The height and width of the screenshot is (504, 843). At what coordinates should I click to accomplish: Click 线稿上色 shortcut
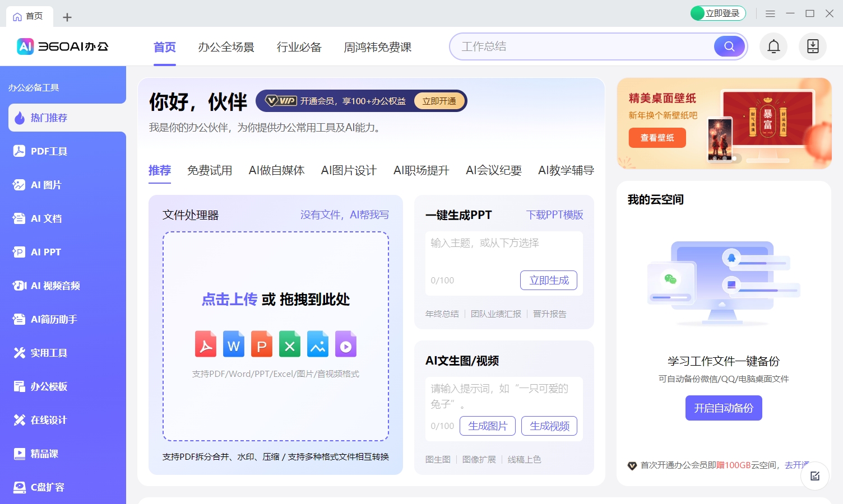tap(525, 460)
